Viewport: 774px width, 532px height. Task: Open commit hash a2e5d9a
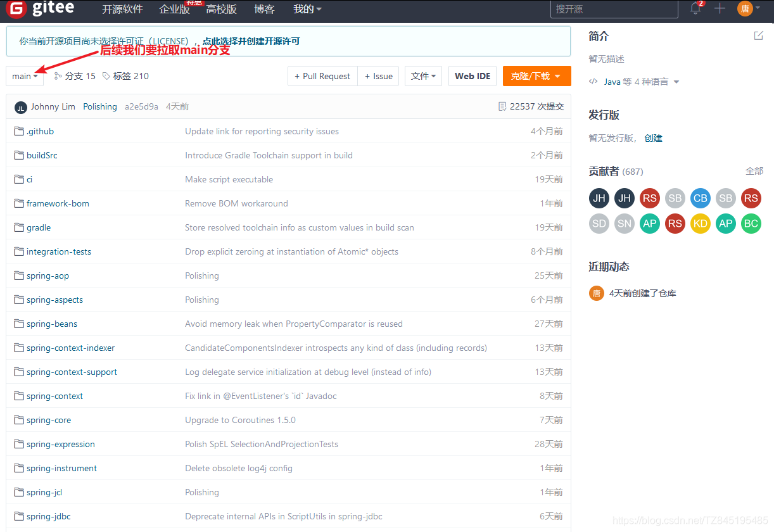coord(141,106)
